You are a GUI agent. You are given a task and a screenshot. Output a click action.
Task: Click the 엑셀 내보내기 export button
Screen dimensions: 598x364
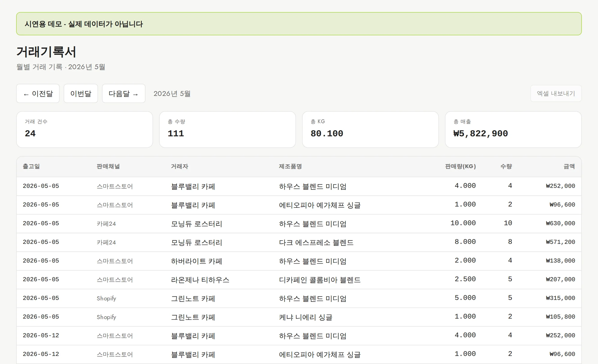(556, 94)
